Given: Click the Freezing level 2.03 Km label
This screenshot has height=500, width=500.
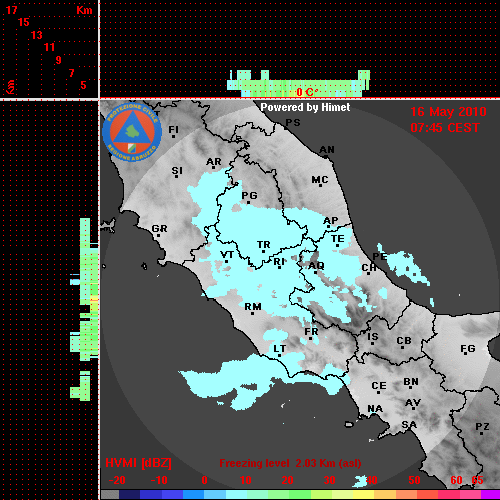Looking at the screenshot, I should point(290,463).
